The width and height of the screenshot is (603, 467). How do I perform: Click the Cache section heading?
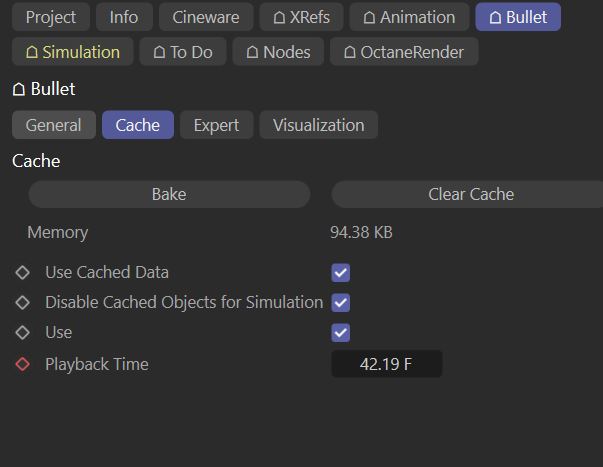click(36, 161)
